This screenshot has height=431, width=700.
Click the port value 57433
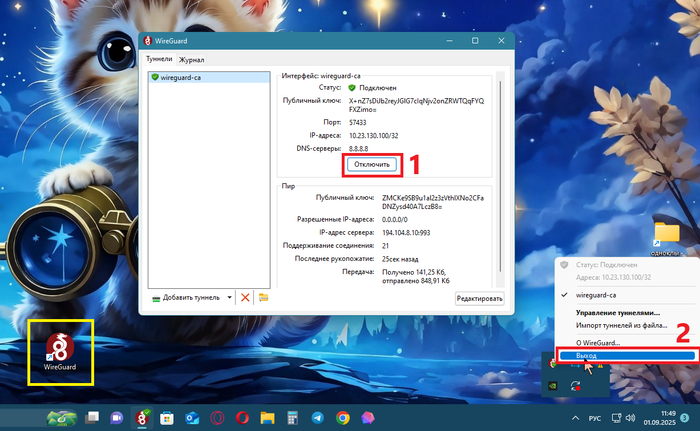coord(358,122)
